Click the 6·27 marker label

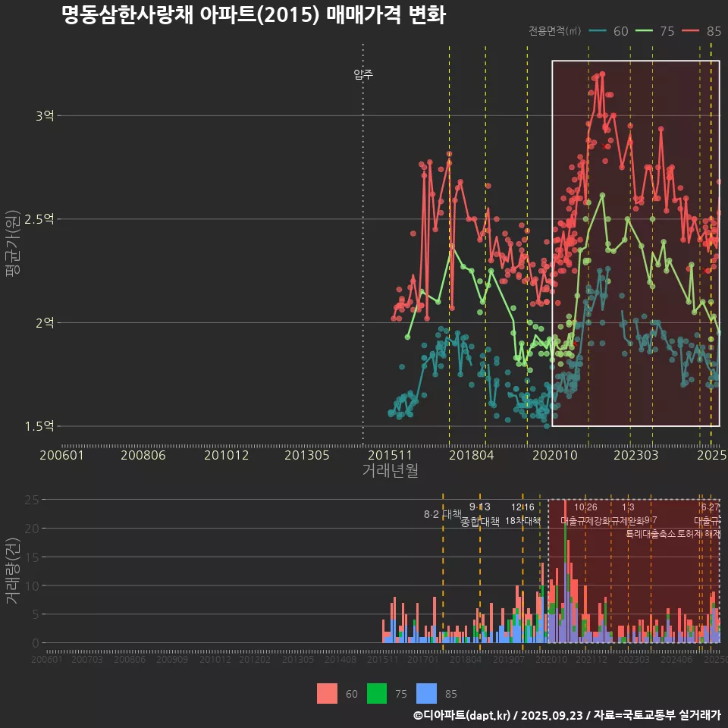pos(710,507)
